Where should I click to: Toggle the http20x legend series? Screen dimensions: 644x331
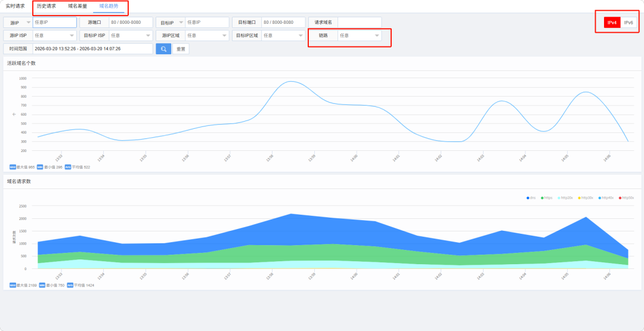click(x=565, y=198)
